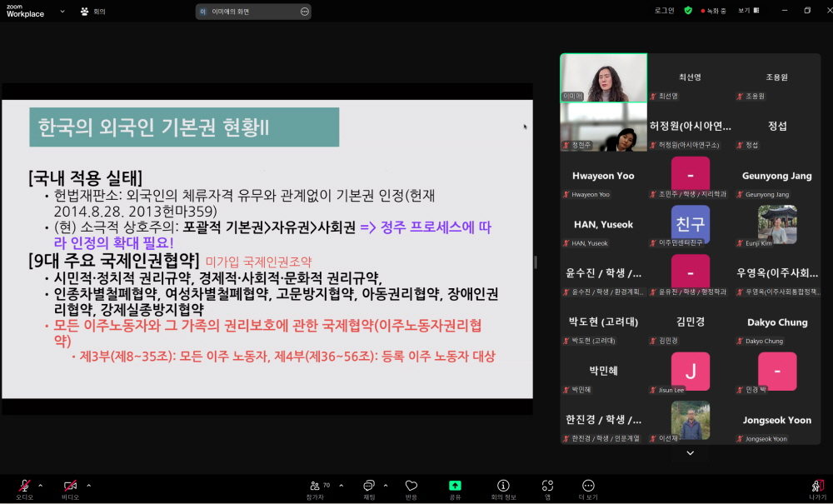Restore down the Zoom window
The width and height of the screenshot is (833, 504).
[x=807, y=11]
